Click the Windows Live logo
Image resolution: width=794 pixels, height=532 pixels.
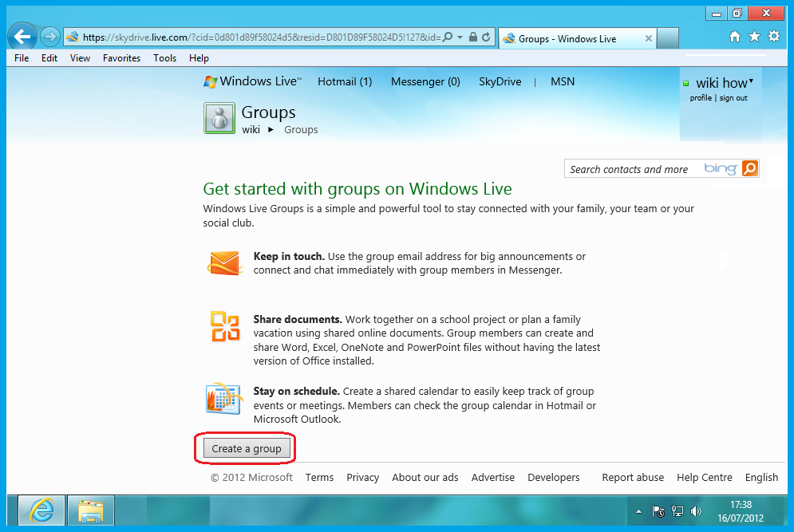(252, 81)
